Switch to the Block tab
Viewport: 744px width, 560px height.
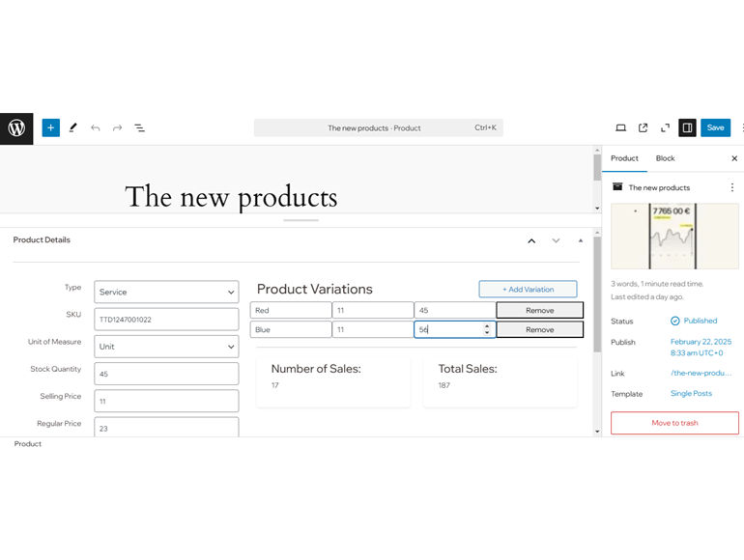coord(665,158)
